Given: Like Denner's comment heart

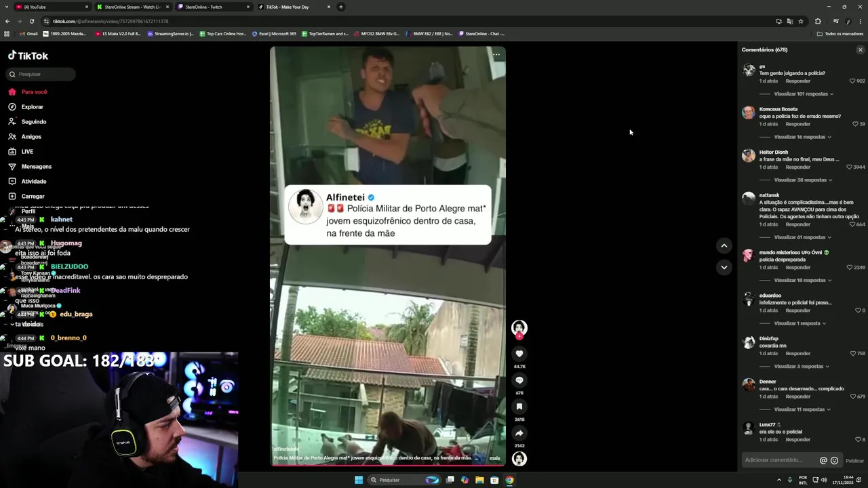Looking at the screenshot, I should [853, 396].
